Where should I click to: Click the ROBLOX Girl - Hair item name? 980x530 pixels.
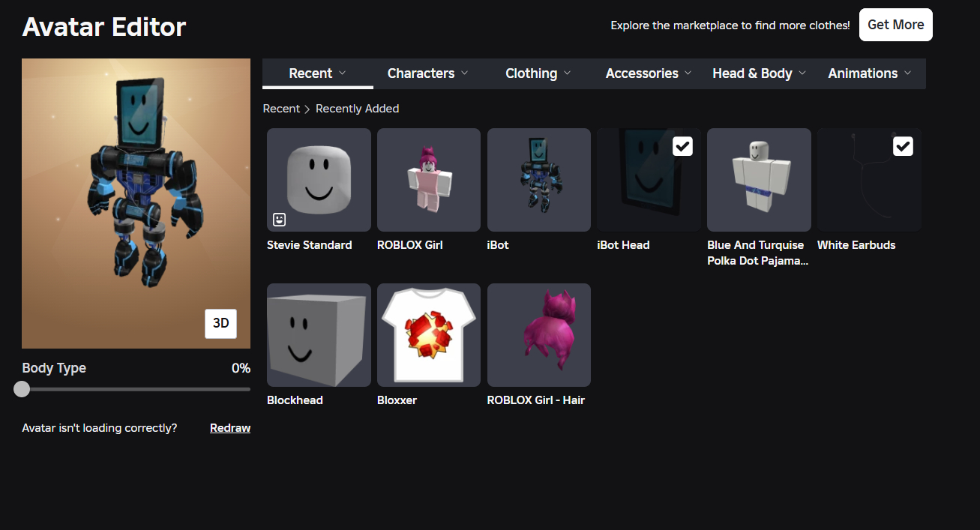point(536,400)
